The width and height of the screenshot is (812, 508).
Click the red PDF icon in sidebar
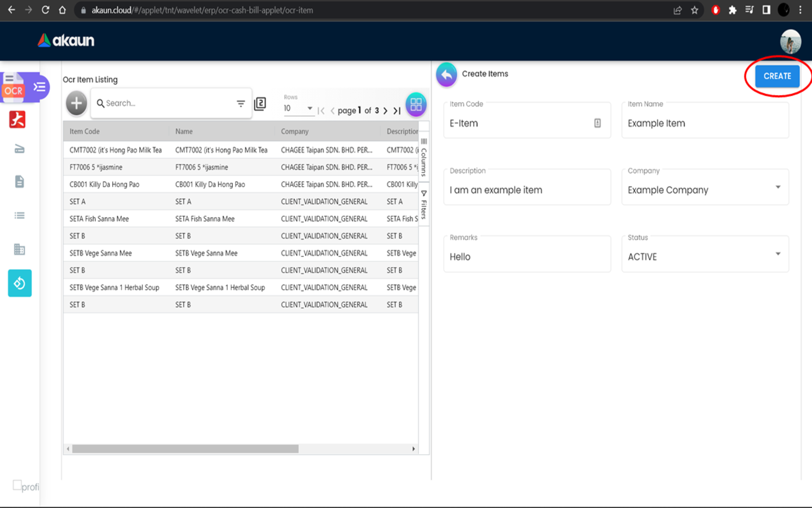pyautogui.click(x=17, y=120)
